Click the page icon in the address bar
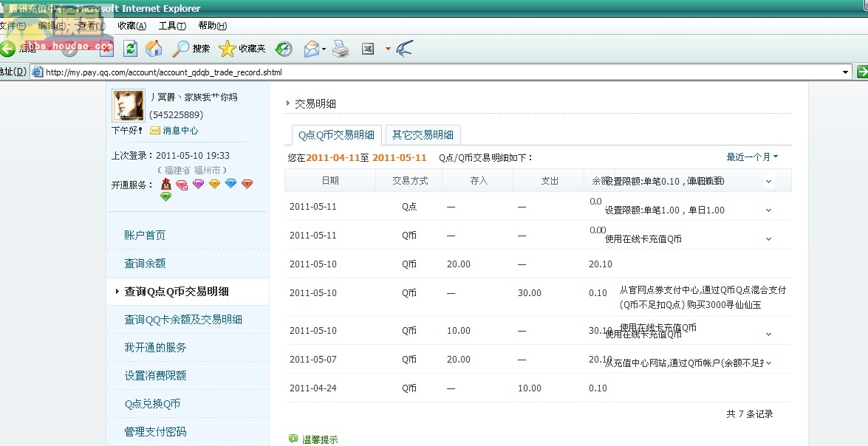 [x=37, y=72]
